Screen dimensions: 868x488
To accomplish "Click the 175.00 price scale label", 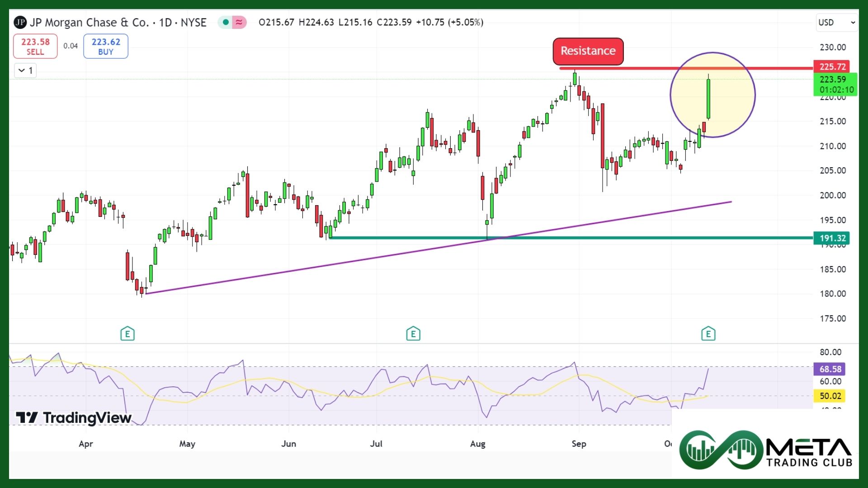I will click(833, 319).
